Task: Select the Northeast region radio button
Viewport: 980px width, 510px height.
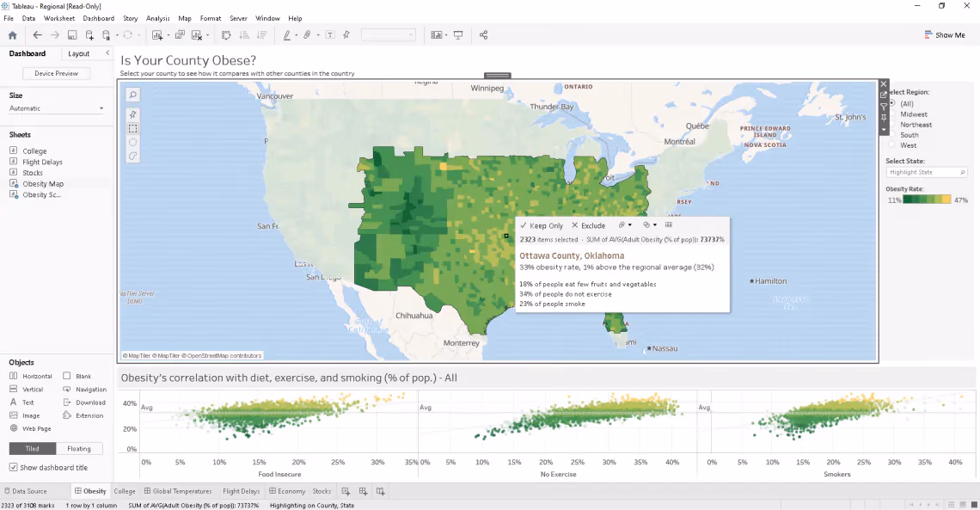Action: point(891,125)
